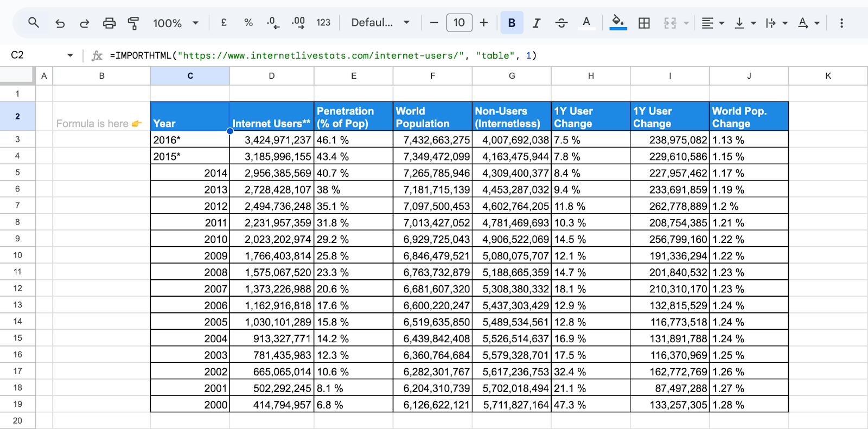868x429 pixels.
Task: Select cell with 2016*
Action: pyautogui.click(x=190, y=139)
